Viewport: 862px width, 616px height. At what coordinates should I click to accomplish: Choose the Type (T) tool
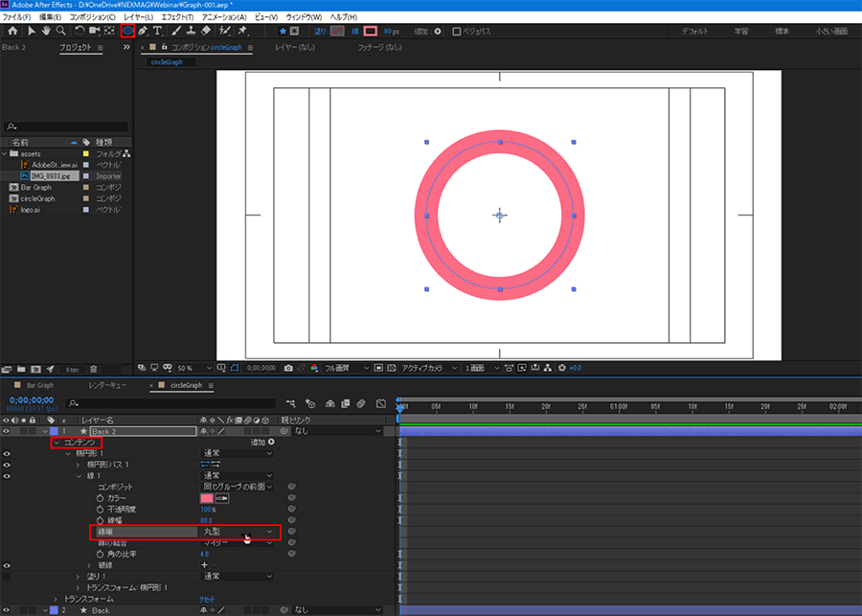(x=159, y=31)
